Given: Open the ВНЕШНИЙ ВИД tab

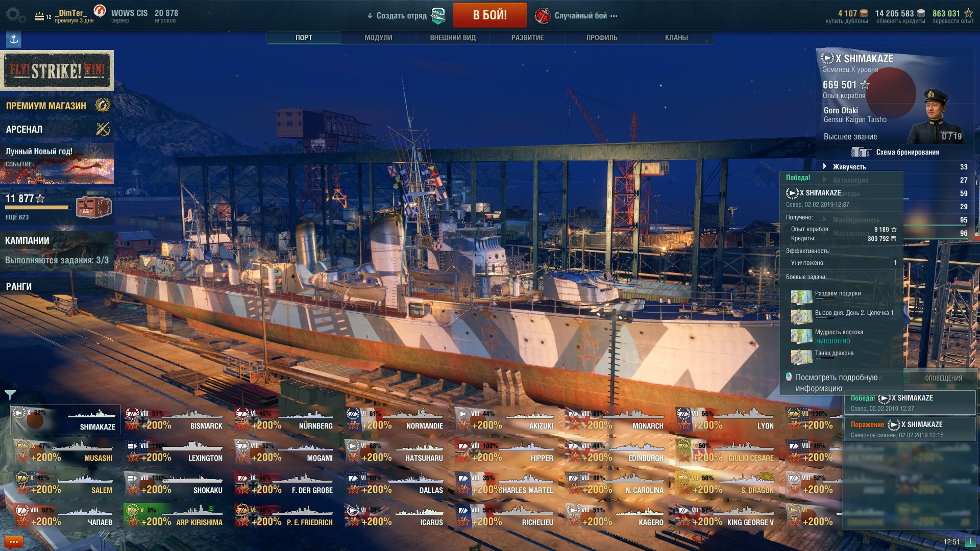Looking at the screenshot, I should pyautogui.click(x=453, y=38).
